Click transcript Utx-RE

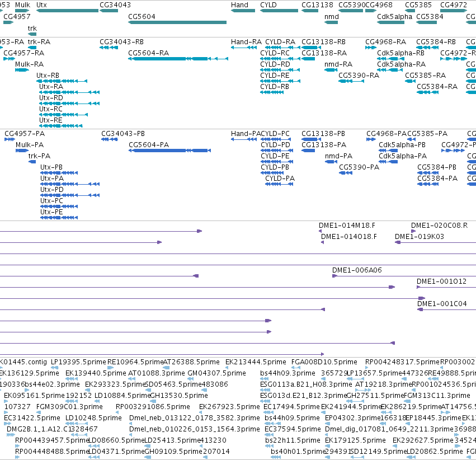pyautogui.click(x=61, y=126)
